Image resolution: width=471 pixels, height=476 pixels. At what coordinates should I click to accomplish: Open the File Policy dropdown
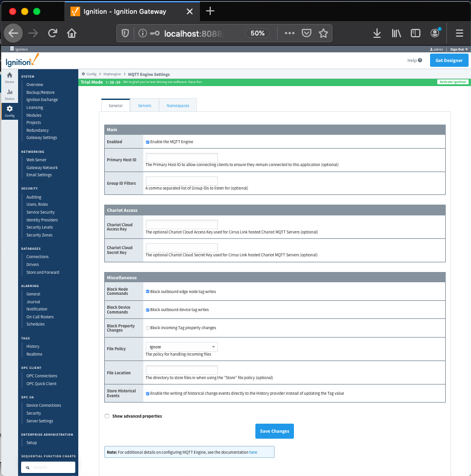[182, 347]
